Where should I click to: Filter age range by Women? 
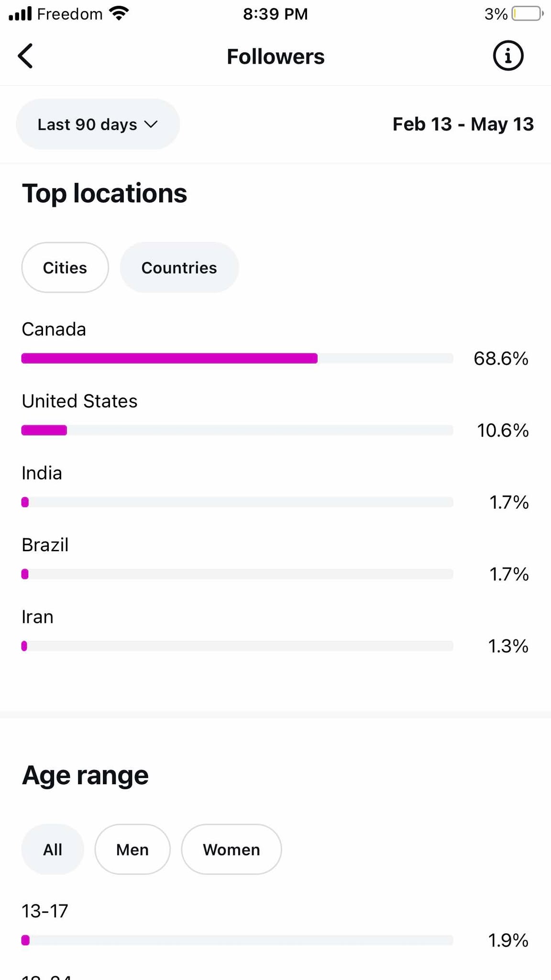pyautogui.click(x=231, y=849)
